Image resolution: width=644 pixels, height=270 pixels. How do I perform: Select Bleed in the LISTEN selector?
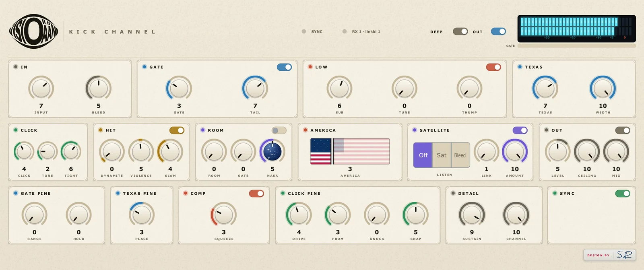point(460,155)
